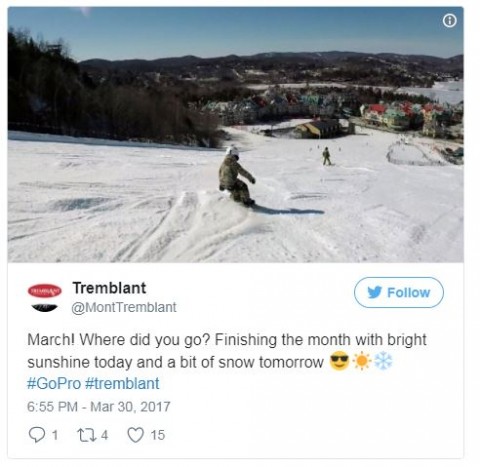Click the retweet count 4

(x=104, y=435)
